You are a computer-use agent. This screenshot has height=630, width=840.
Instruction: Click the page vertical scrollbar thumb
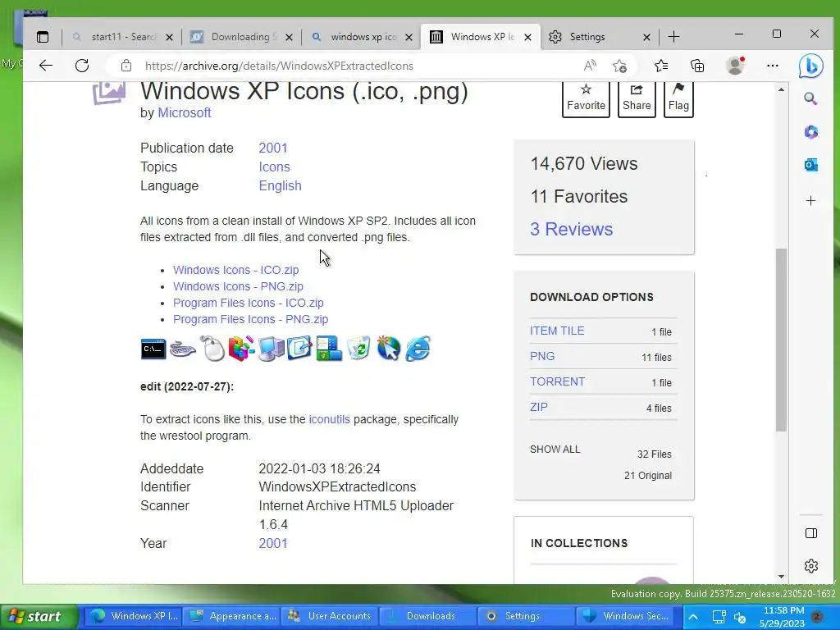782,340
